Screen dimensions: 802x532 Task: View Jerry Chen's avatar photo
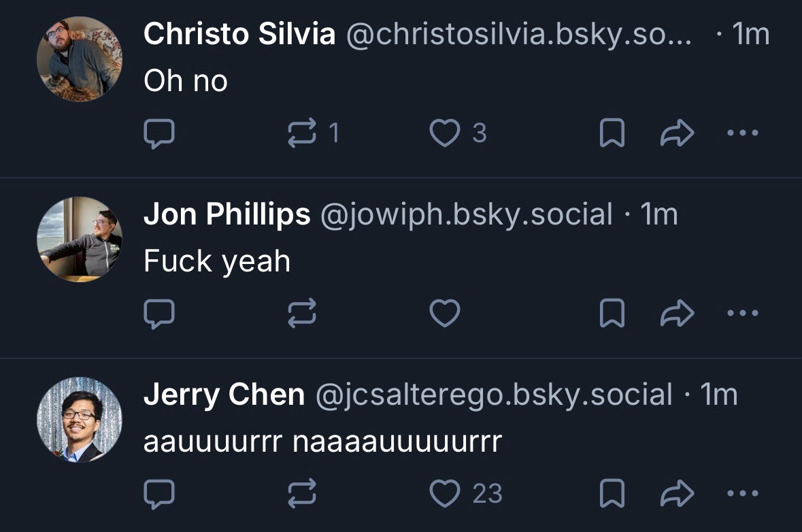pyautogui.click(x=80, y=420)
